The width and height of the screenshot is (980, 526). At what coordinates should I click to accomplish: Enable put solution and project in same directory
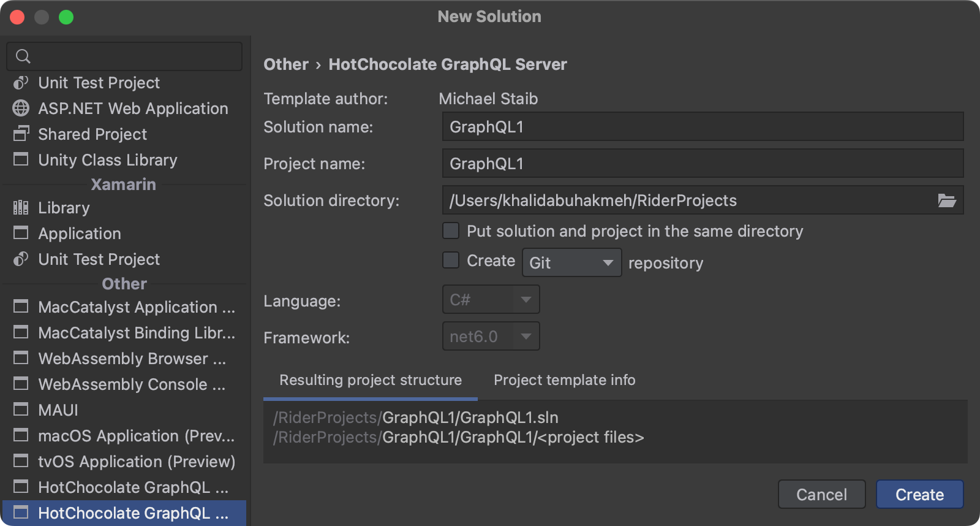(x=451, y=231)
